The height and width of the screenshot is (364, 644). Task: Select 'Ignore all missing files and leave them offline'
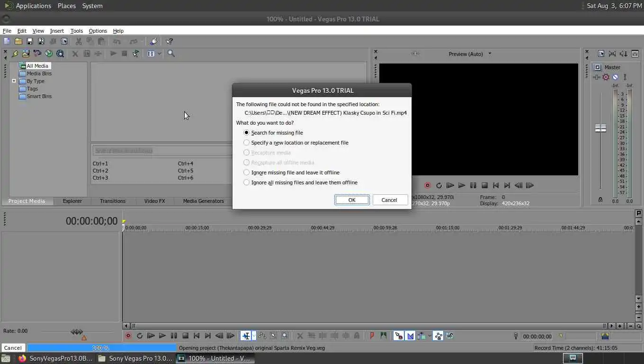pos(246,182)
